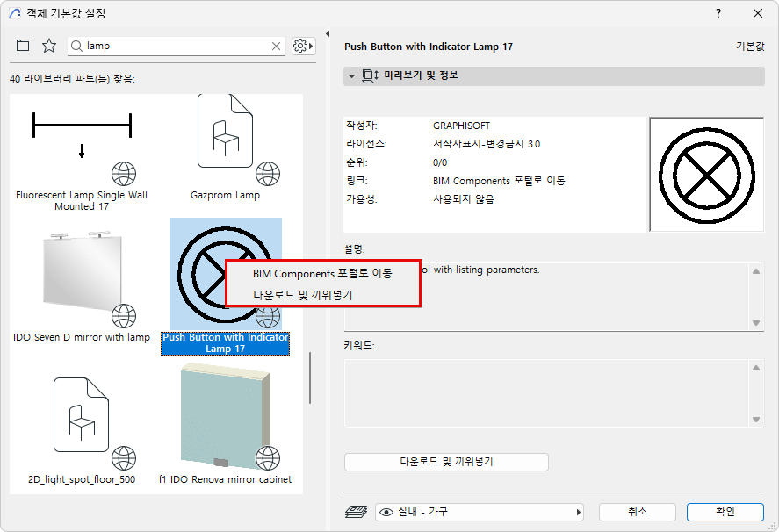Screen dimensions: 779x532
Task: Show favorites with the star icon
Action: (x=49, y=46)
